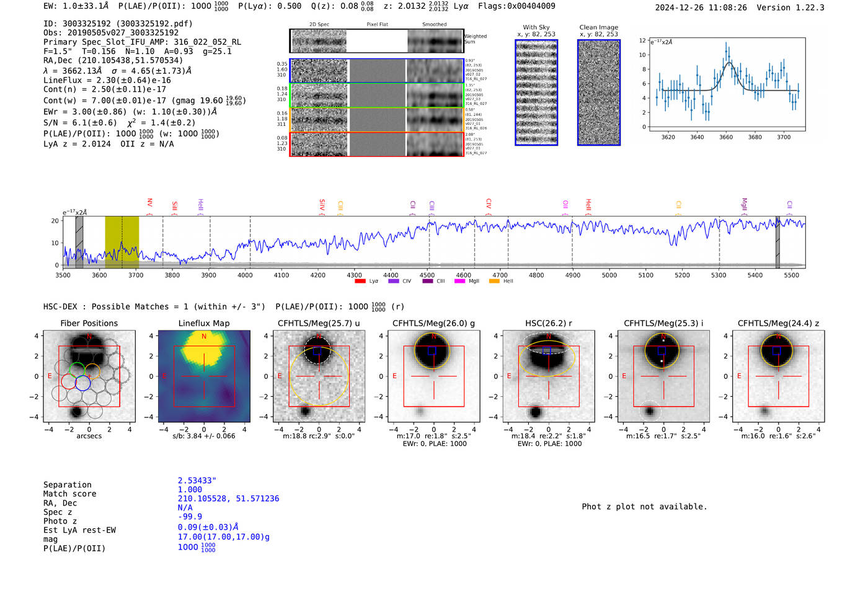Click the s/b: 3.84 +/- 0.066 caption
Viewport: 868px width, 591px height.
(204, 436)
